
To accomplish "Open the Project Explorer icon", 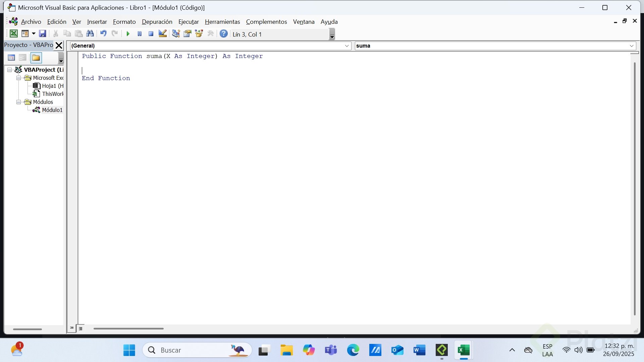I will pyautogui.click(x=176, y=34).
